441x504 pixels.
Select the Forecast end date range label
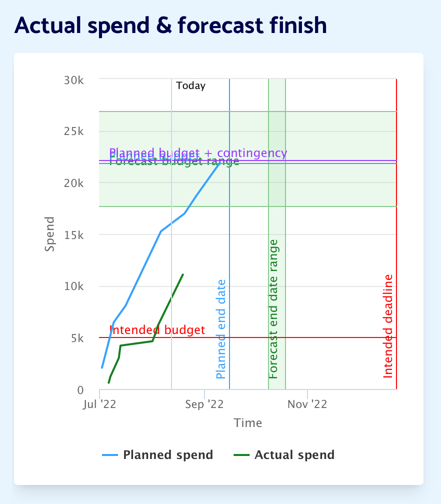273,308
